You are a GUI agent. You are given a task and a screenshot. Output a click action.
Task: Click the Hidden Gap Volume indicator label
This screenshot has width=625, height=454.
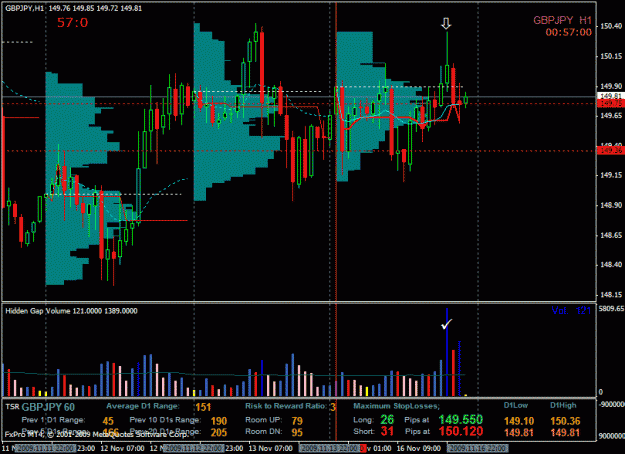click(71, 311)
